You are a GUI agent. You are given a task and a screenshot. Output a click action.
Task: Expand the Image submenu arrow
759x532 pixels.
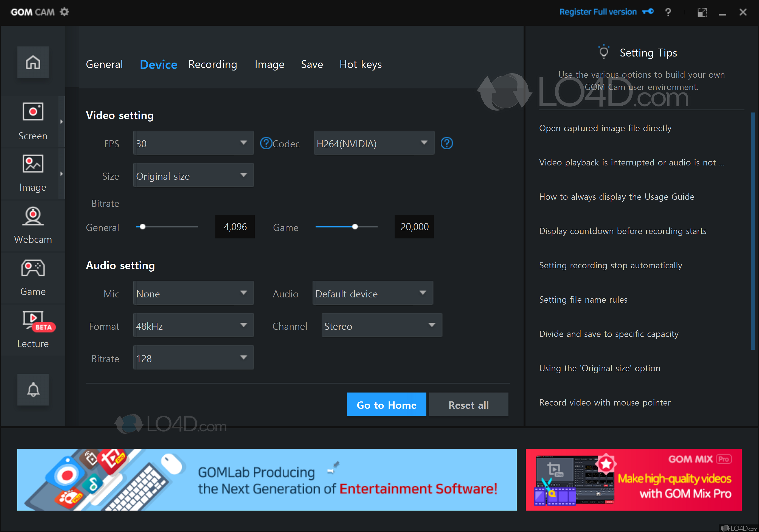(x=61, y=174)
